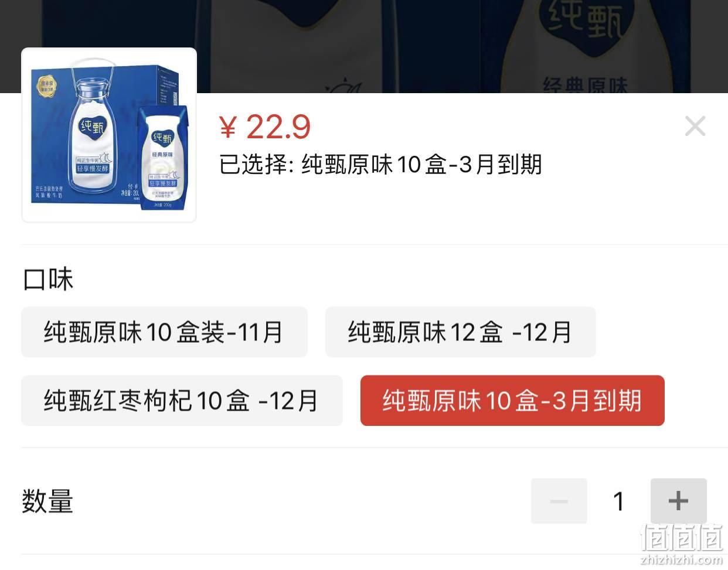
Task: Tap the 数量 section label
Action: [x=47, y=501]
